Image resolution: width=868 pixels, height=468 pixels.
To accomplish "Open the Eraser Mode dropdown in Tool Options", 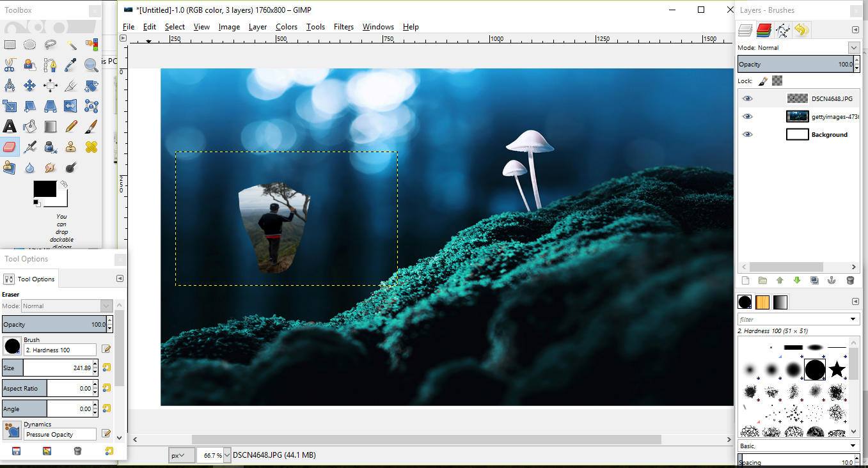I will (x=106, y=306).
